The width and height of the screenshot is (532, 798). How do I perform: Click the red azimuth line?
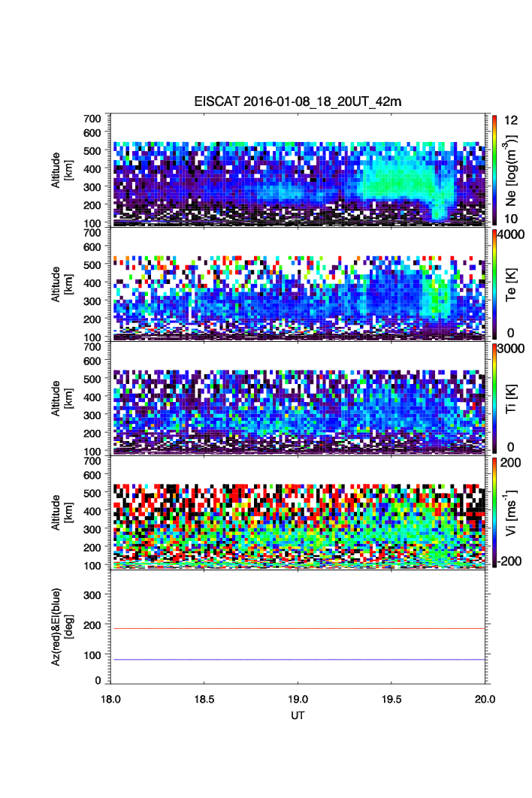click(299, 628)
